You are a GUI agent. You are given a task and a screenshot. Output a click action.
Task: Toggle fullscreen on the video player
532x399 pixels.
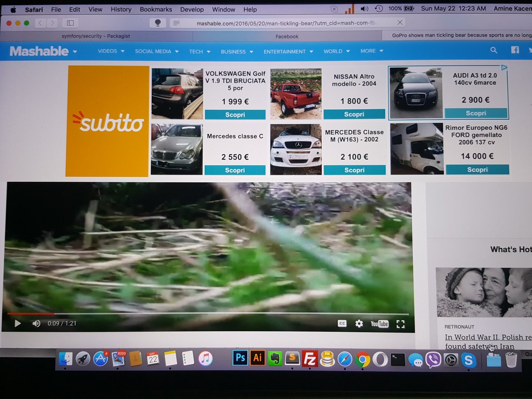[x=400, y=324]
